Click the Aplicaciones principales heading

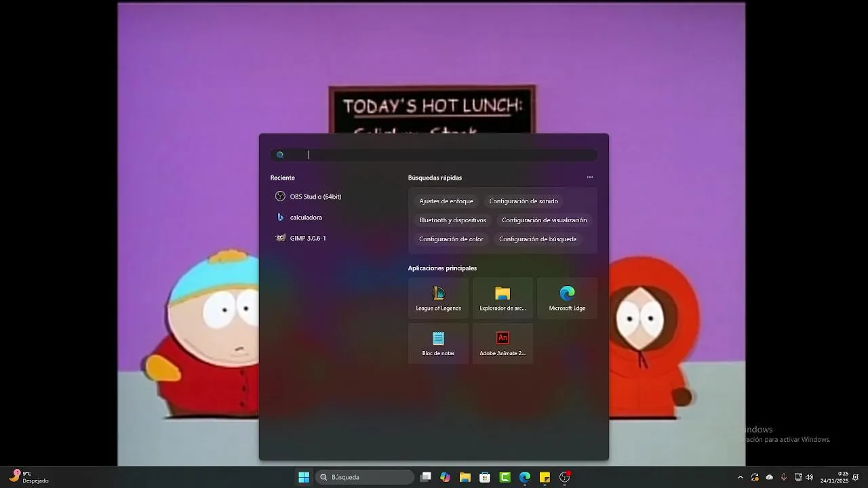coord(442,268)
